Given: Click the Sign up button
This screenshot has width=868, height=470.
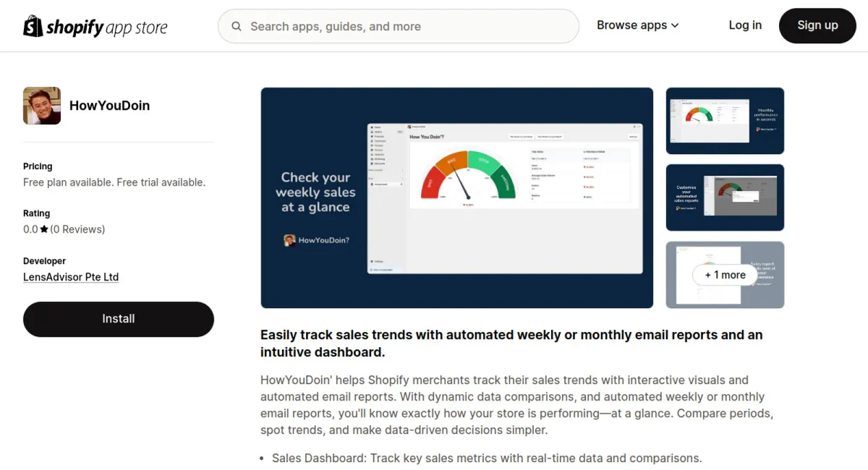Looking at the screenshot, I should (x=817, y=26).
